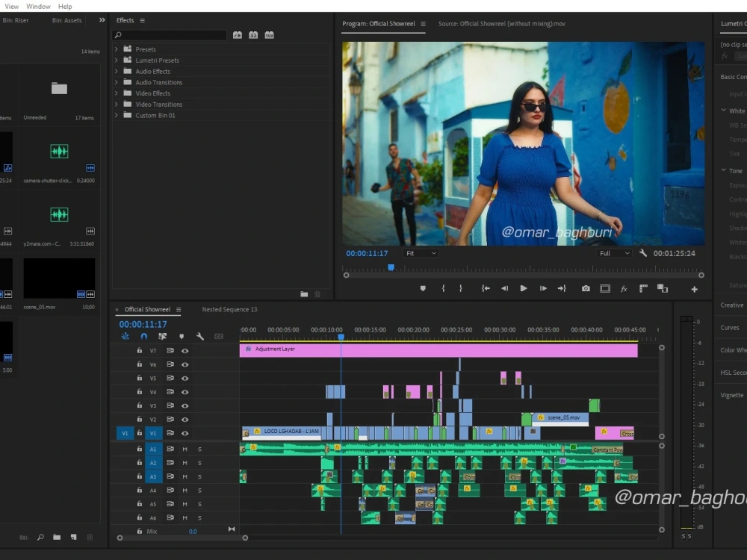Click Export Frame camera icon
Image resolution: width=747 pixels, height=560 pixels.
pyautogui.click(x=586, y=288)
